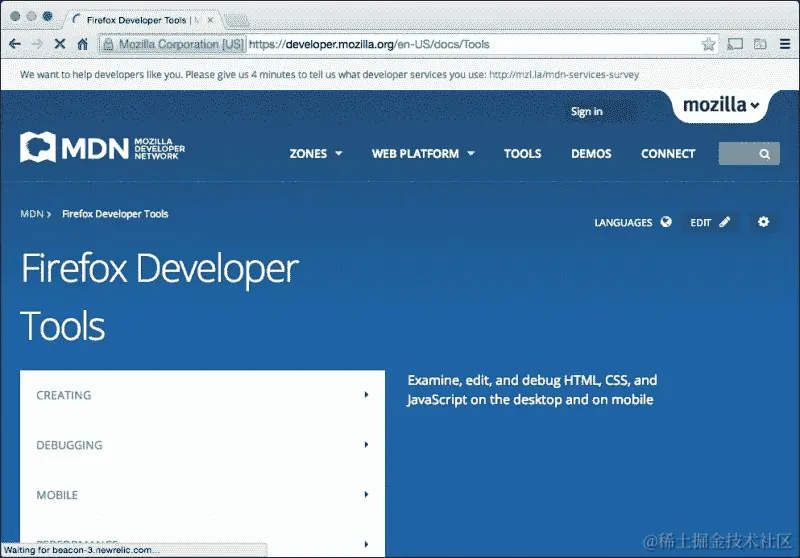The height and width of the screenshot is (558, 800).
Task: Click the MDN breadcrumb link
Action: click(x=32, y=214)
